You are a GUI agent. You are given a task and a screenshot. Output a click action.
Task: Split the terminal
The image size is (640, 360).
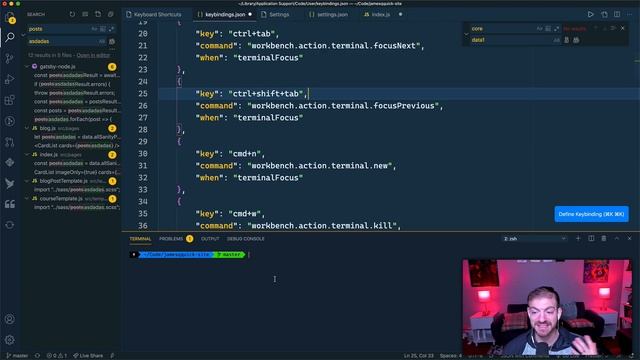click(591, 238)
